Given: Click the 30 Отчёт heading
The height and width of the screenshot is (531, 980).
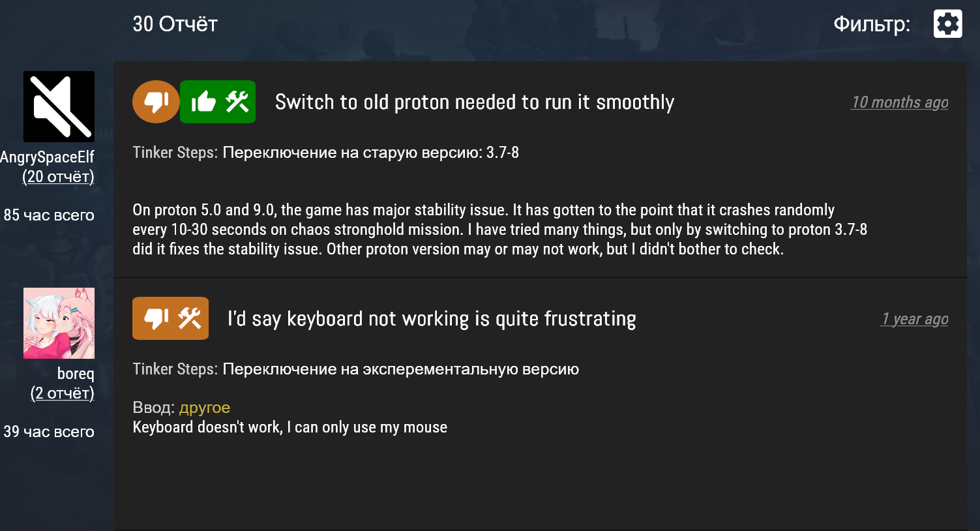Looking at the screenshot, I should coord(175,24).
